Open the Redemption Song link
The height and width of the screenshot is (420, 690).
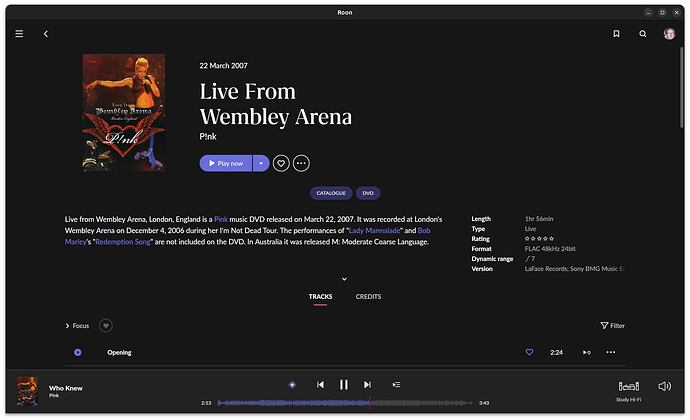click(123, 242)
